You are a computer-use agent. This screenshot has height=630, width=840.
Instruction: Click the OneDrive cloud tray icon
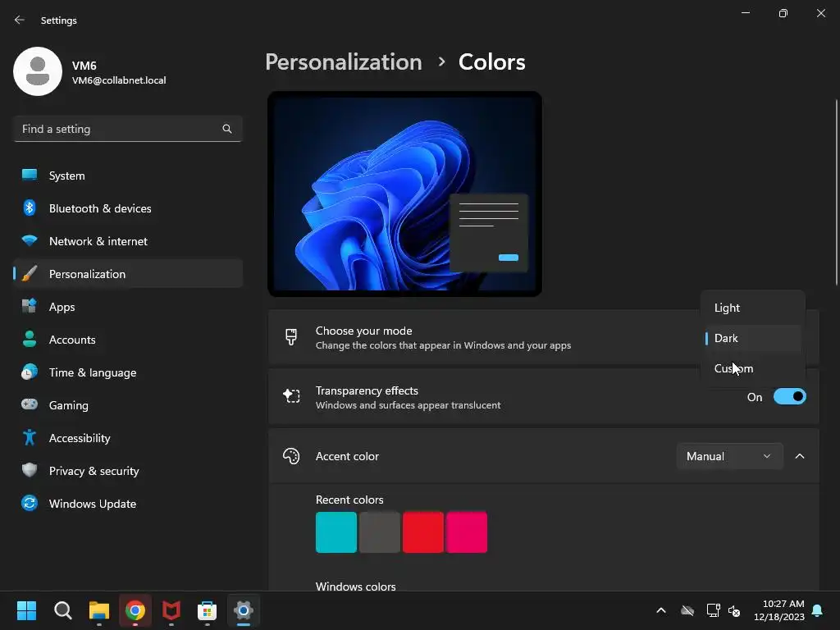[687, 610]
